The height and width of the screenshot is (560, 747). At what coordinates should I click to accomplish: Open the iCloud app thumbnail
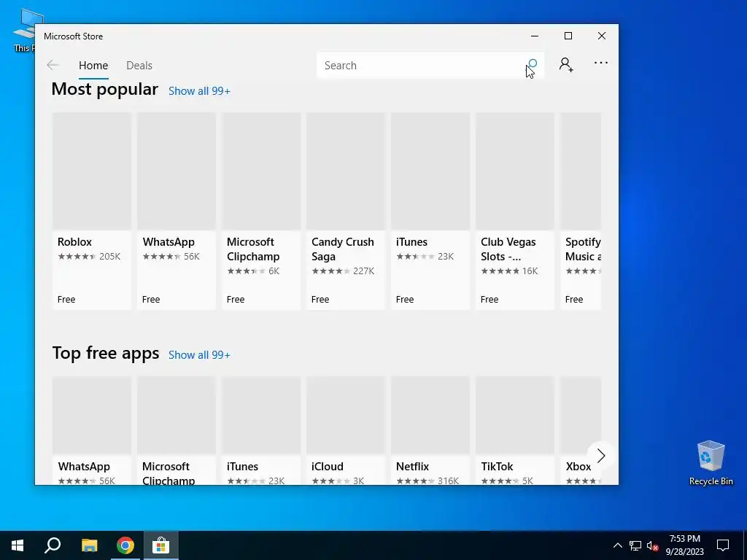(345, 415)
